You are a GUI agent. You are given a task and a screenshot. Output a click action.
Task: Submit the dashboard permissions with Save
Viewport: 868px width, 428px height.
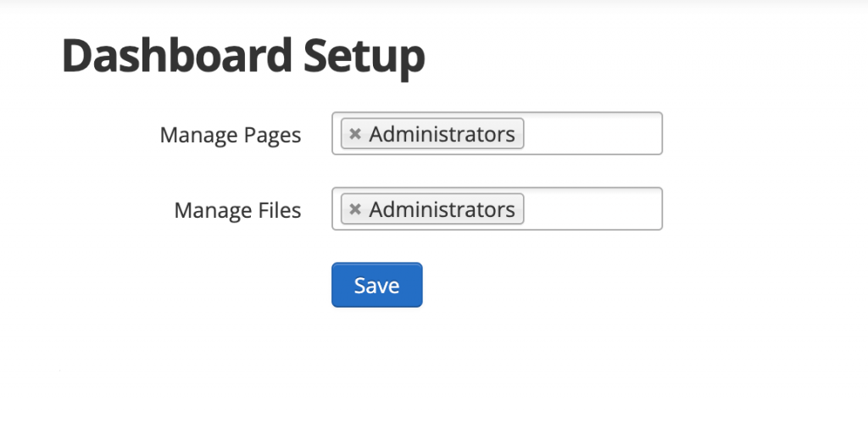click(376, 285)
